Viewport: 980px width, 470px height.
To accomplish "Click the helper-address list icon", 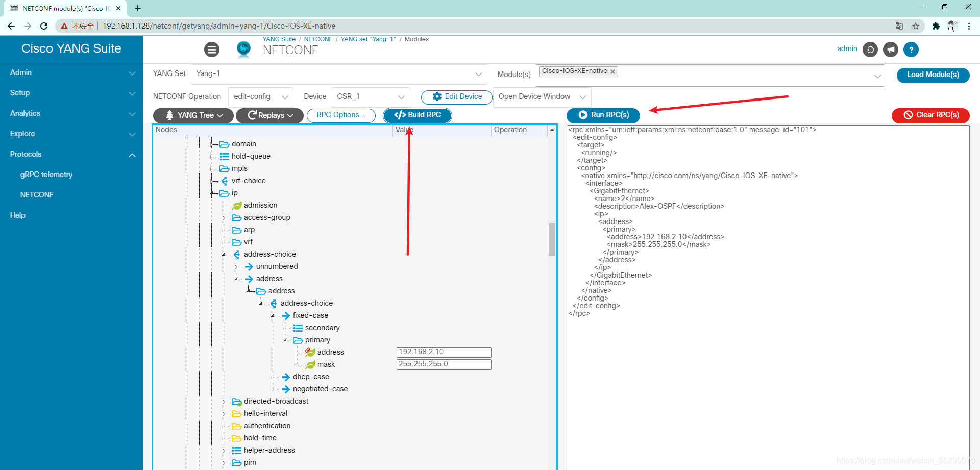I will (x=237, y=451).
